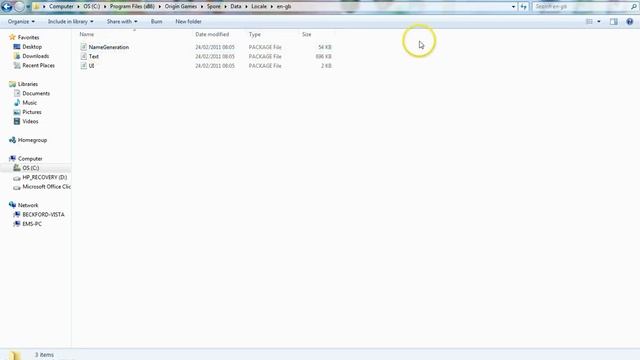
Task: Click Spore breadcrumb segment
Action: [x=213, y=7]
